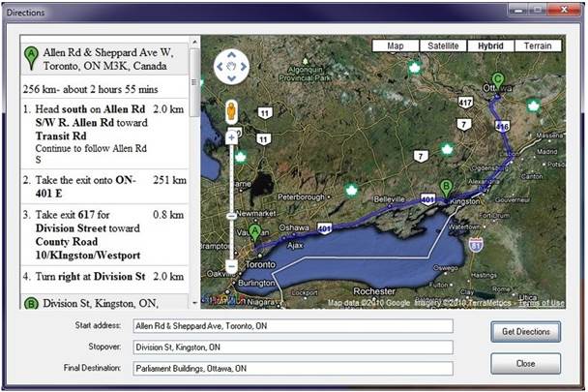The width and height of the screenshot is (588, 392).
Task: Click in the Final Destination field
Action: 293,369
